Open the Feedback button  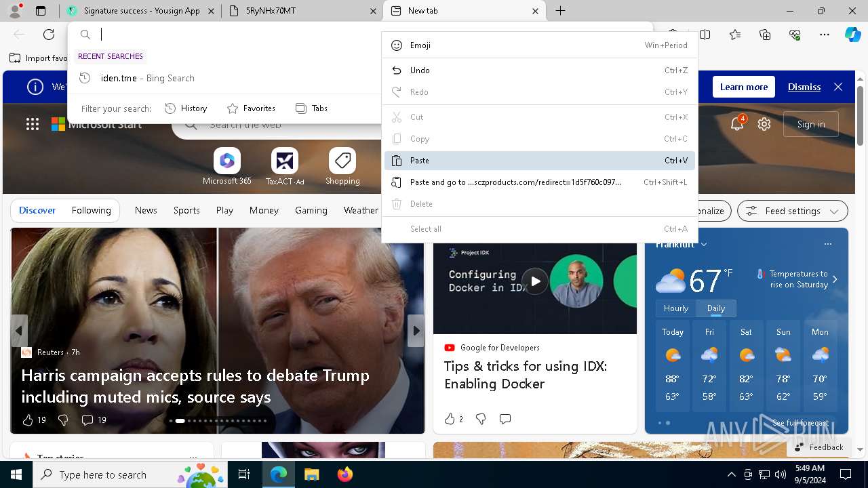[x=818, y=447]
